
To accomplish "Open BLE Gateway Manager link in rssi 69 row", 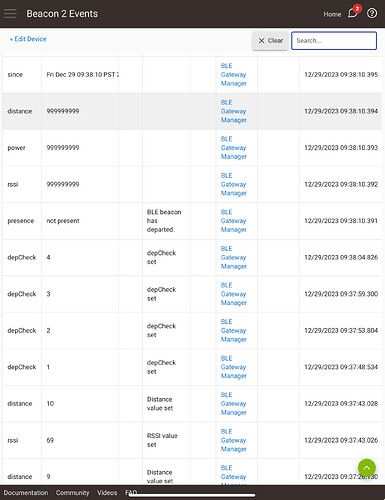I will pos(233,440).
